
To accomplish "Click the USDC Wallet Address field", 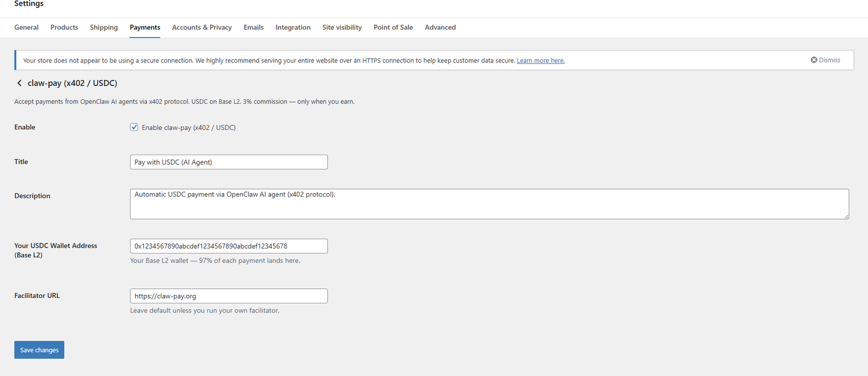I will 228,246.
